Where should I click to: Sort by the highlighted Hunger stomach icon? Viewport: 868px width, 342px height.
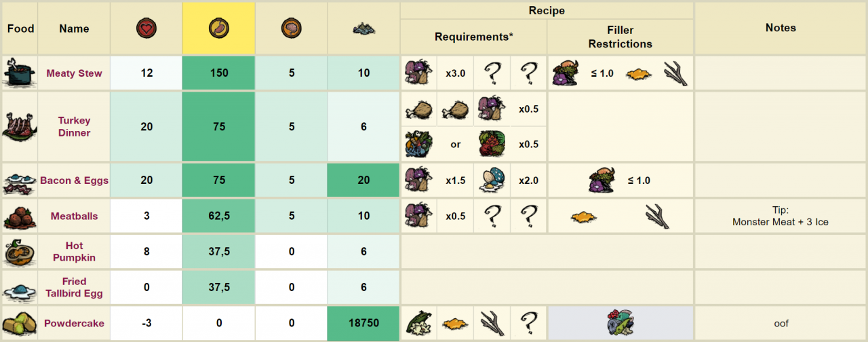click(x=218, y=28)
